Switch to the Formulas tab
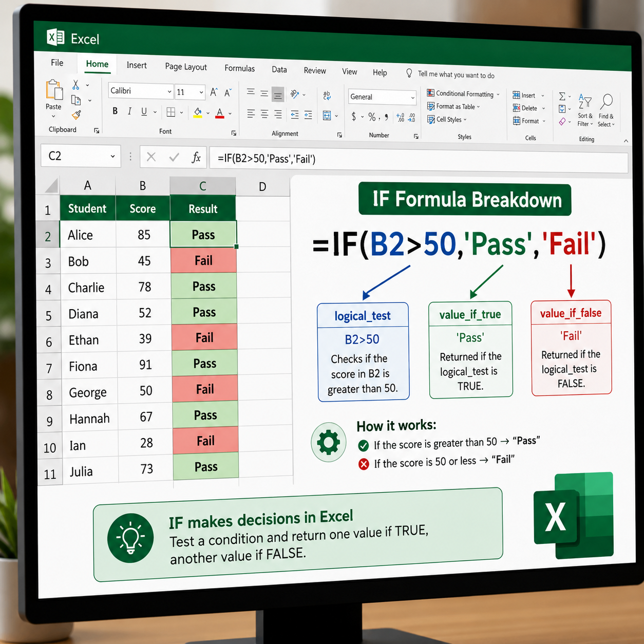Viewport: 644px width, 644px height. click(240, 68)
